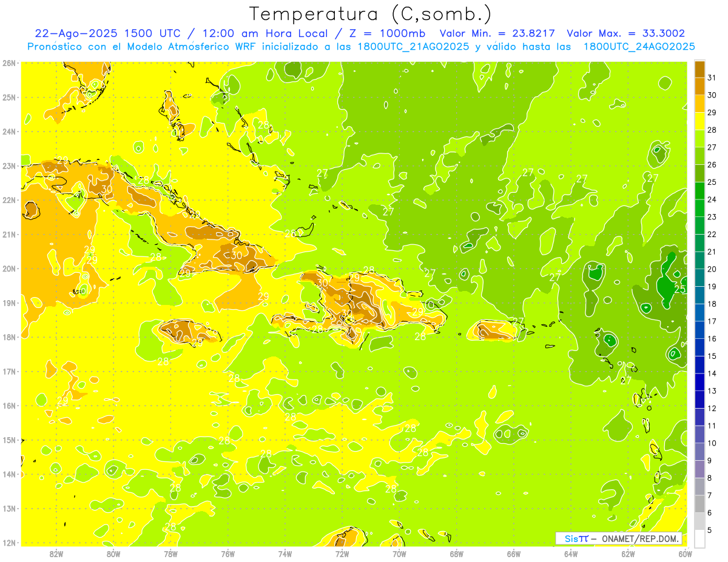This screenshot has height=562, width=728.
Task: Click the gray swatch between 7 and 8
Action: (x=699, y=486)
